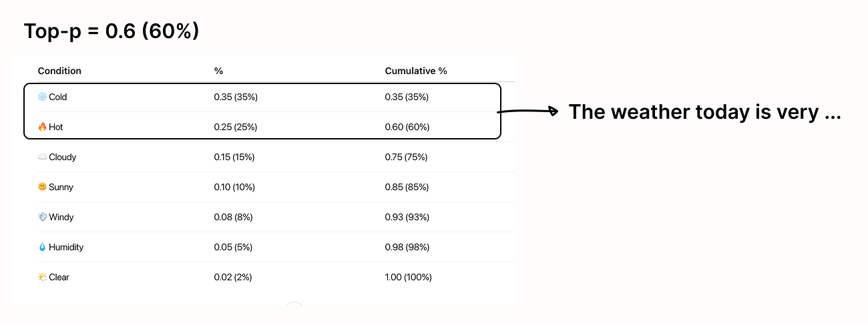Screen dimensions: 868x323
Task: Select the Hot cumulative value 0.60 (60%)
Action: 407,127
